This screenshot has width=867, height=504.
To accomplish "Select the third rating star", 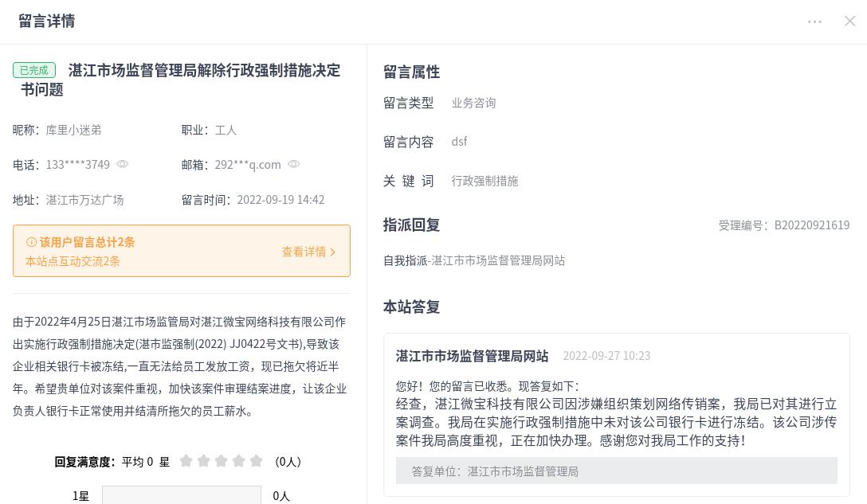I will [x=222, y=461].
